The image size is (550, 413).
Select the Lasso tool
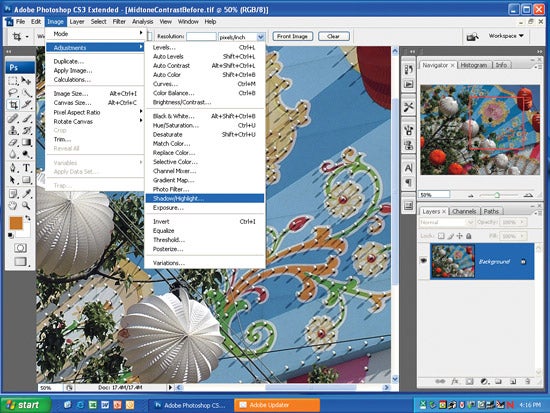point(13,93)
